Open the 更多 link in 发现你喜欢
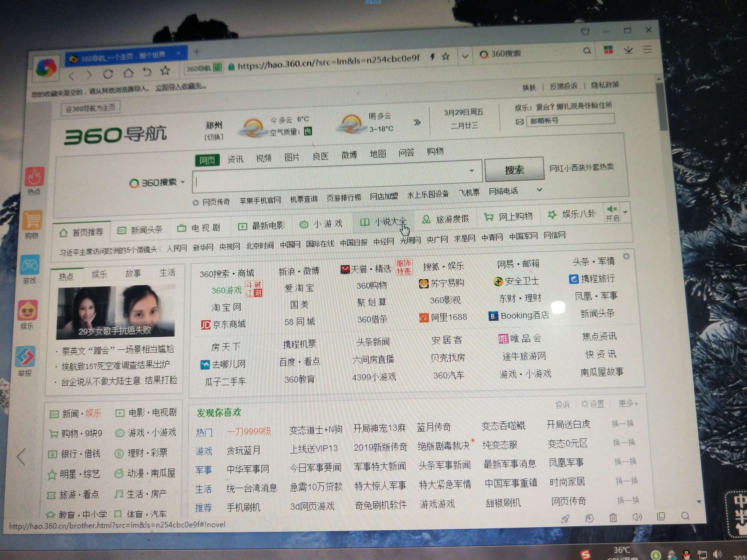747x560 pixels. point(628,403)
